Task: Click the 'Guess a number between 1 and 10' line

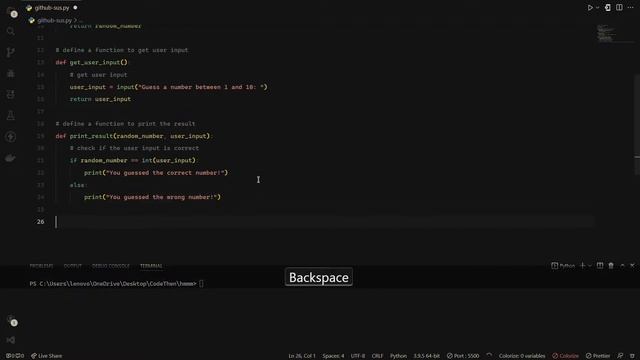Action: pos(168,87)
